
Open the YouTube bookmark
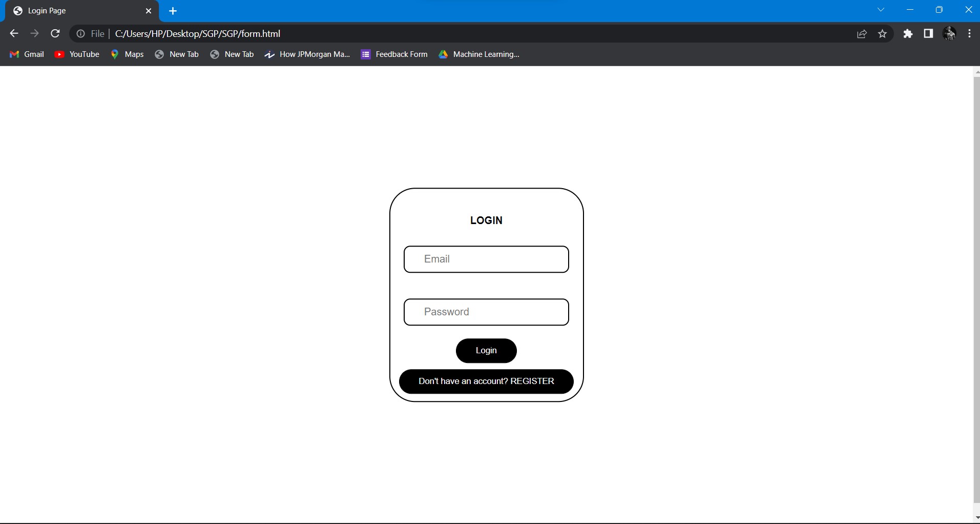click(77, 54)
